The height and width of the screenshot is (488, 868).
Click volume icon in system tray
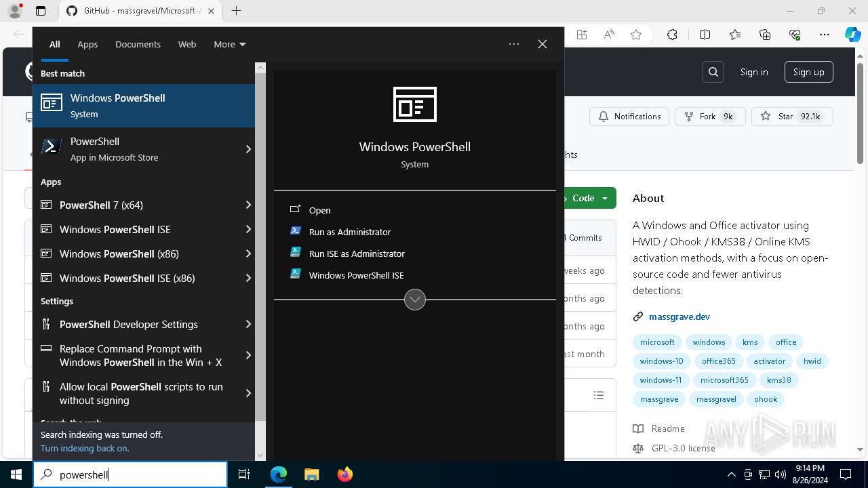(x=781, y=474)
